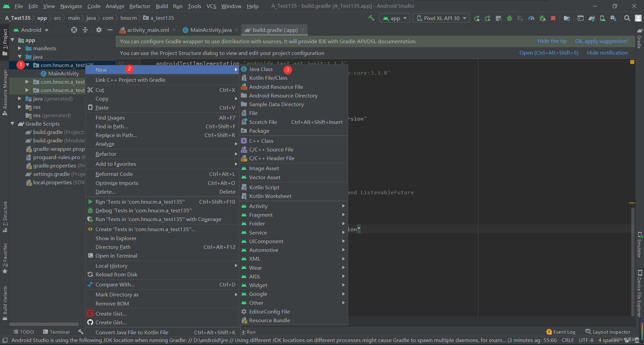This screenshot has height=345, width=644.
Task: Switch to MainActivity.java editor tab
Action: 211,30
